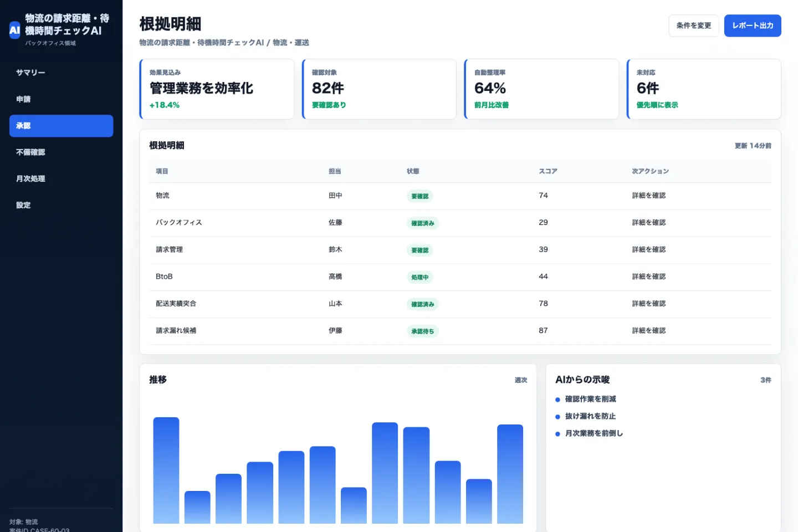The width and height of the screenshot is (798, 532).
Task: Click the 週次 label on the 推移 chart
Action: (x=521, y=380)
